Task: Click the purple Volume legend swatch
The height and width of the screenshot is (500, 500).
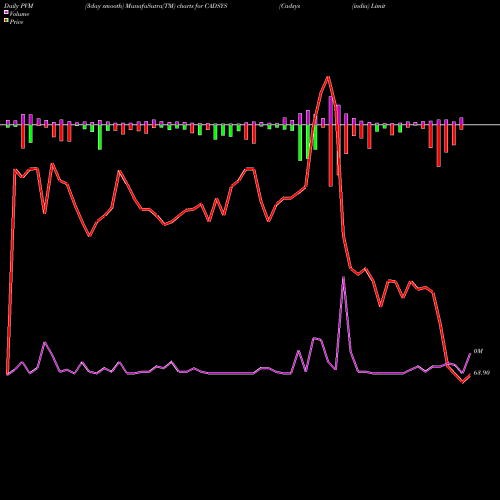Action: pyautogui.click(x=6, y=12)
